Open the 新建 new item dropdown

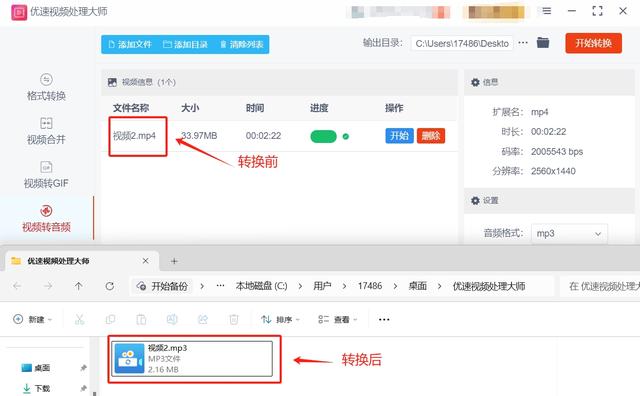coord(33,319)
